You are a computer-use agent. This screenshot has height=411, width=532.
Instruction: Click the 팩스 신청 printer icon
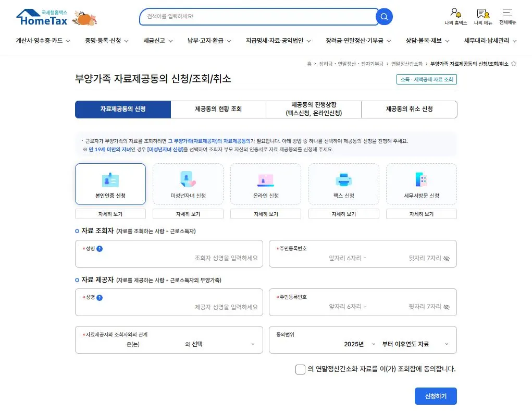point(343,180)
